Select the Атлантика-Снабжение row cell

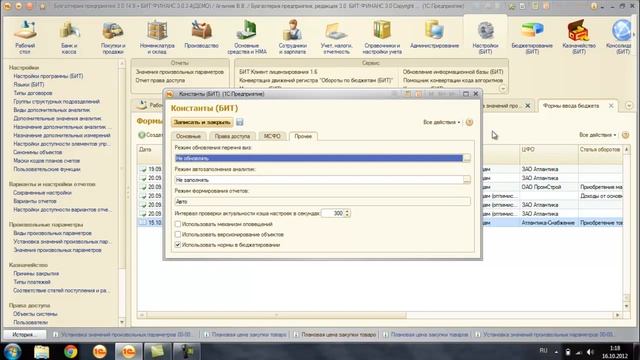click(x=549, y=223)
